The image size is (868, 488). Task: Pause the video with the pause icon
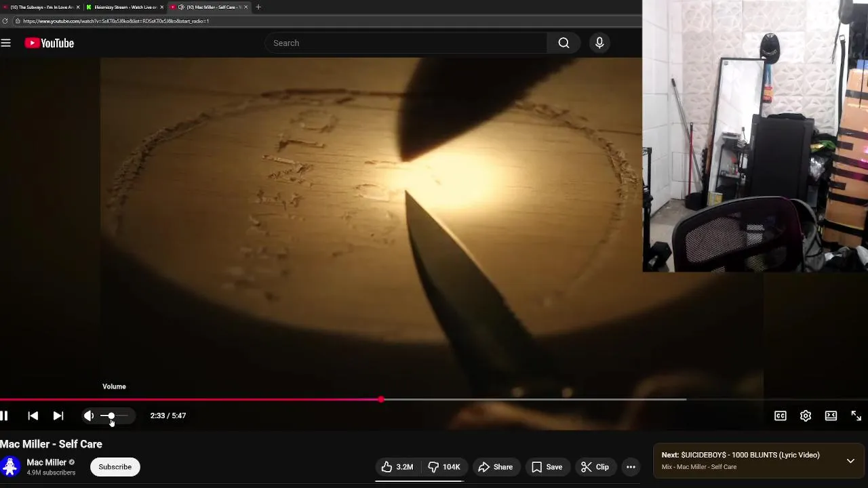(4, 415)
